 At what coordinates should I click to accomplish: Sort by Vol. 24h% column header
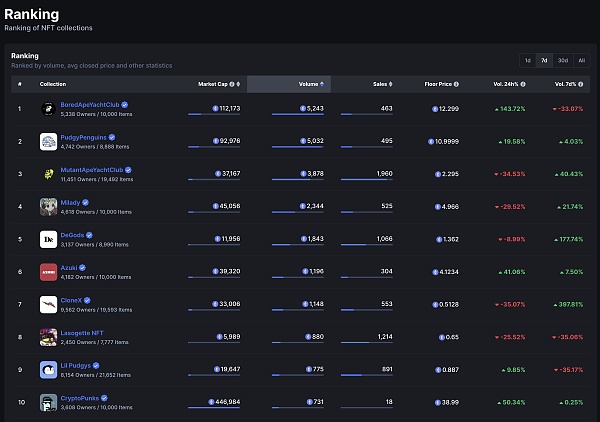[x=507, y=84]
